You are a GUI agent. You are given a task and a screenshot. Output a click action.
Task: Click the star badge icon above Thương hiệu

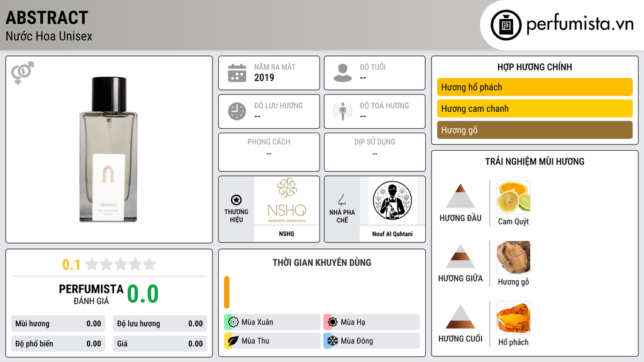coord(236,200)
